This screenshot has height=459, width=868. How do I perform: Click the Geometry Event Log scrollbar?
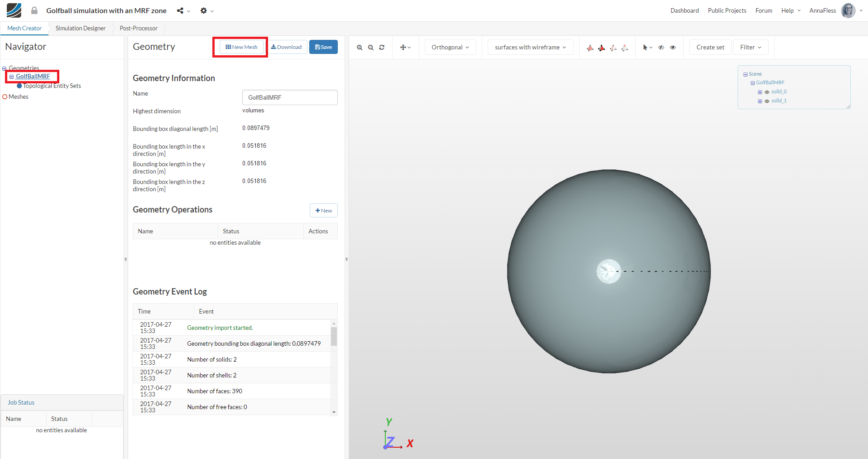pos(334,337)
